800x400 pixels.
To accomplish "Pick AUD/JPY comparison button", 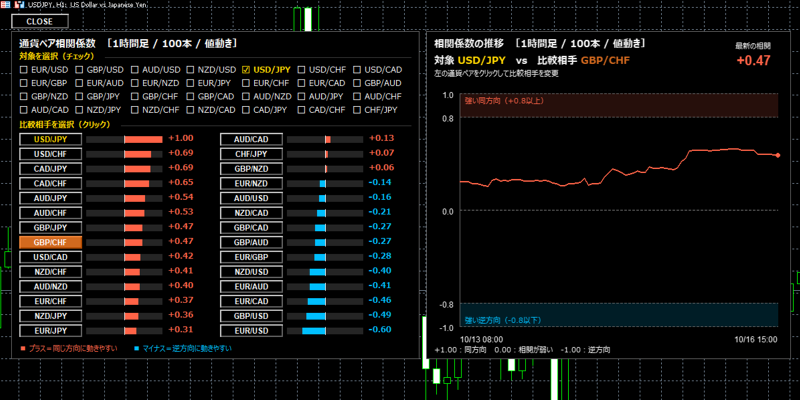I will (51, 198).
